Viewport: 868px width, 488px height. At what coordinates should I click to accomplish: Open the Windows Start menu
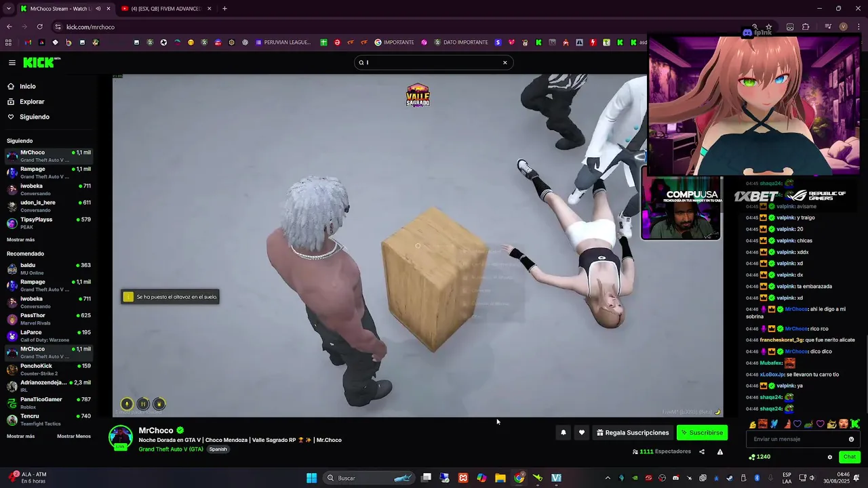tap(311, 478)
